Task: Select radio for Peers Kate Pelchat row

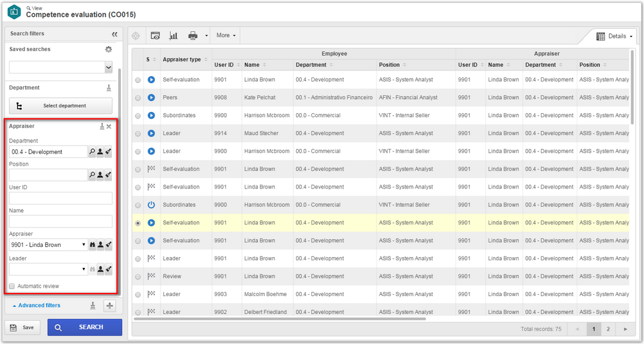Action: (137, 98)
